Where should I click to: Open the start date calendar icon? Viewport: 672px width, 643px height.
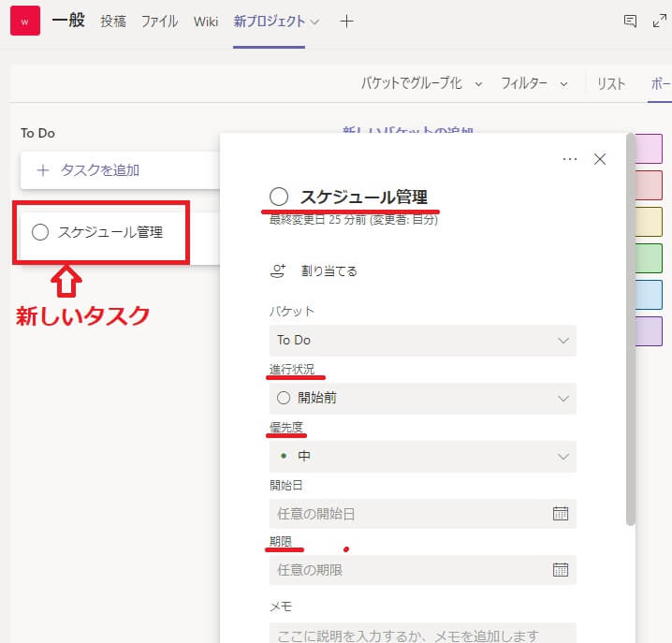(561, 513)
